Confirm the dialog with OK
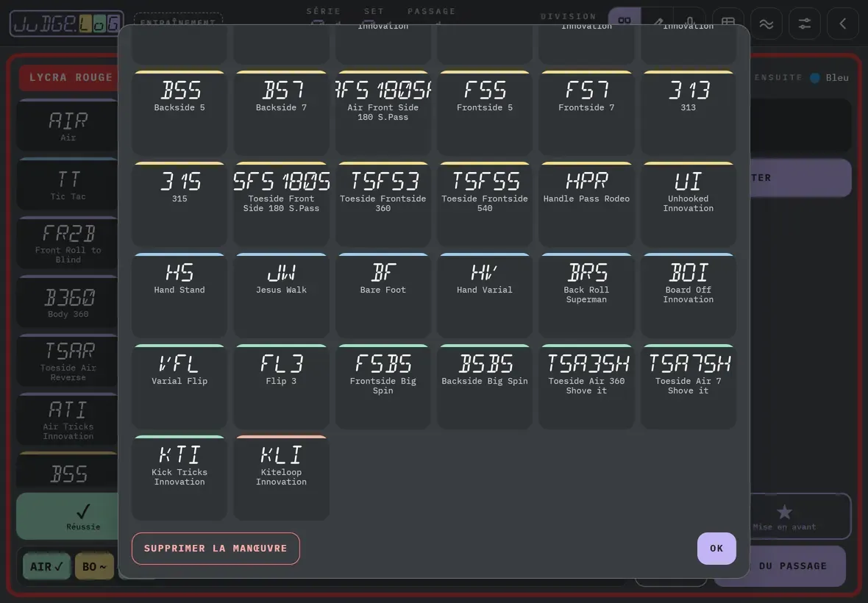868x603 pixels. coord(716,549)
